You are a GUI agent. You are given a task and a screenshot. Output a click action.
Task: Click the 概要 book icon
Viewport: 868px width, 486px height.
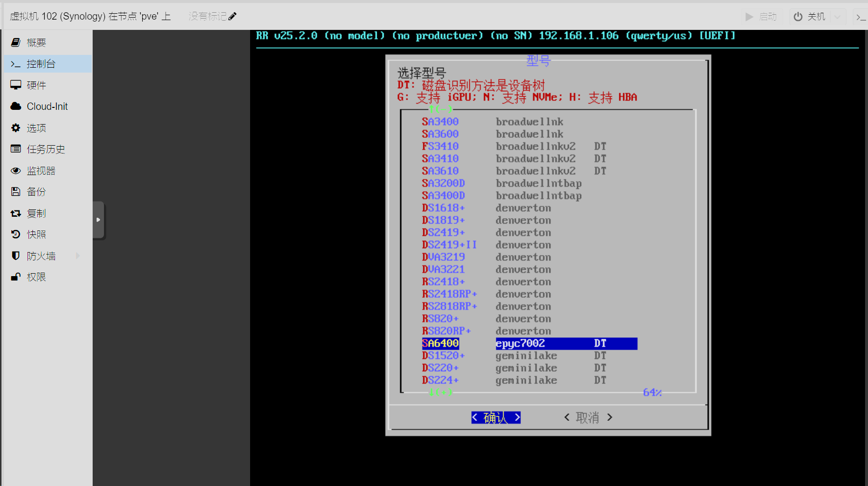tap(16, 43)
